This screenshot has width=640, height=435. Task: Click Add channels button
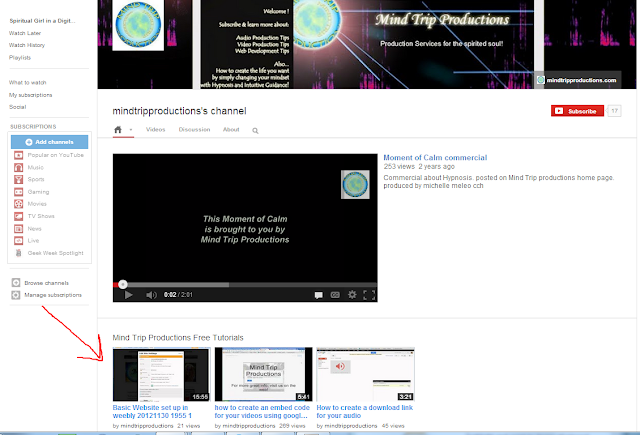[49, 142]
